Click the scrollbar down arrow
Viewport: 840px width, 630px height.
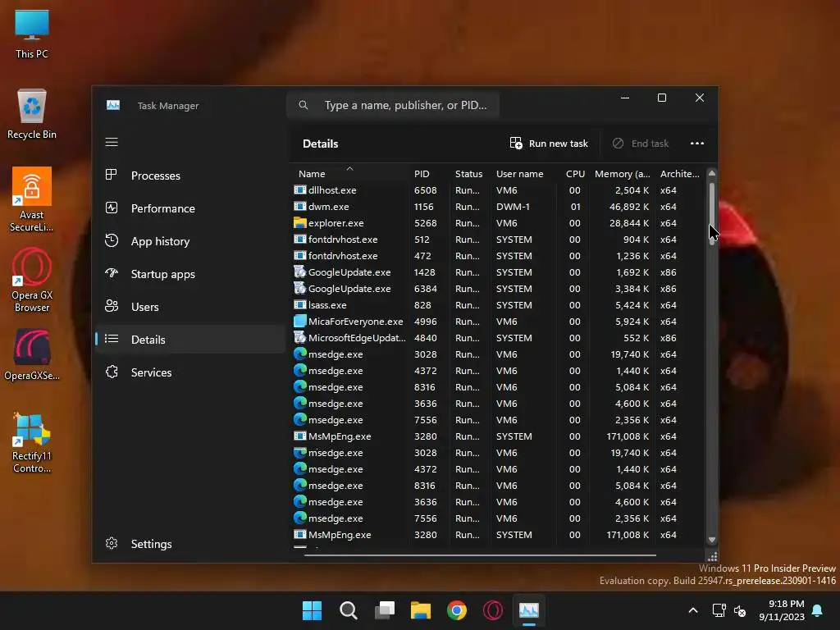click(711, 540)
